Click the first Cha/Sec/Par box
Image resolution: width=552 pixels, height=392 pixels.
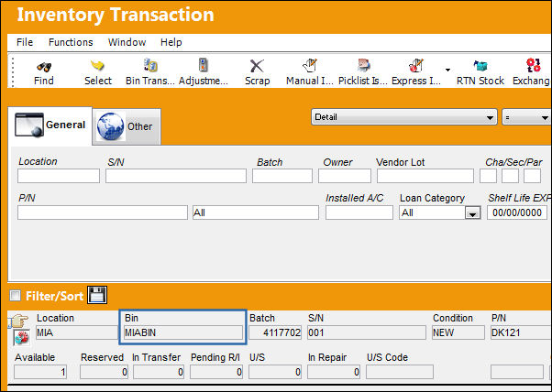pyautogui.click(x=488, y=176)
